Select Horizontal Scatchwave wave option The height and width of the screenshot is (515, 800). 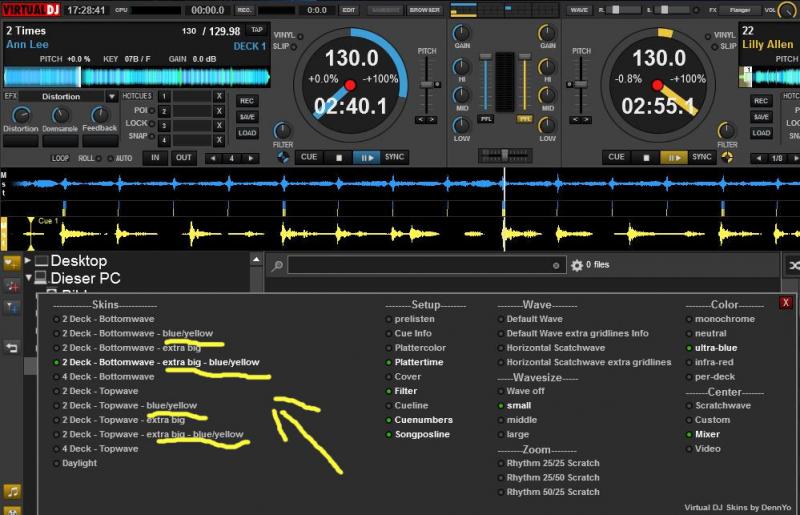click(x=552, y=348)
